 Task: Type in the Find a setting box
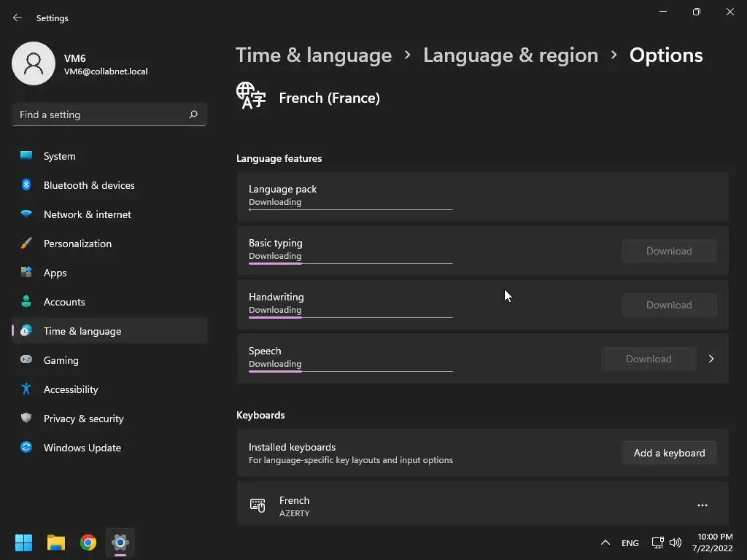pyautogui.click(x=101, y=114)
